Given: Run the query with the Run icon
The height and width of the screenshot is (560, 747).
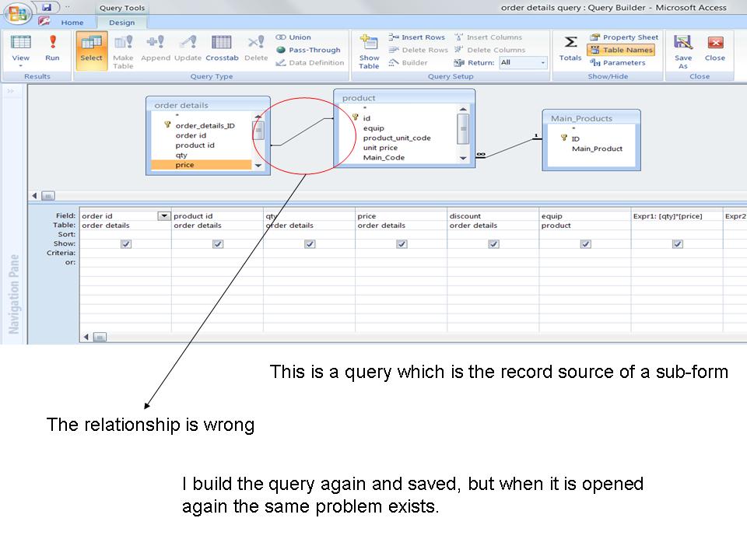Looking at the screenshot, I should coord(52,47).
